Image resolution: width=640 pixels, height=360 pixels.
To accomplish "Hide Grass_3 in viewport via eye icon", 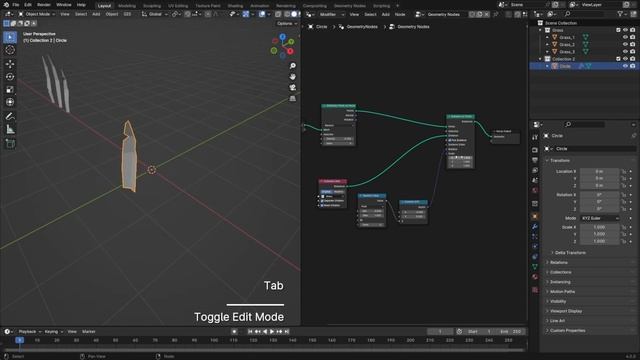I will [x=625, y=52].
